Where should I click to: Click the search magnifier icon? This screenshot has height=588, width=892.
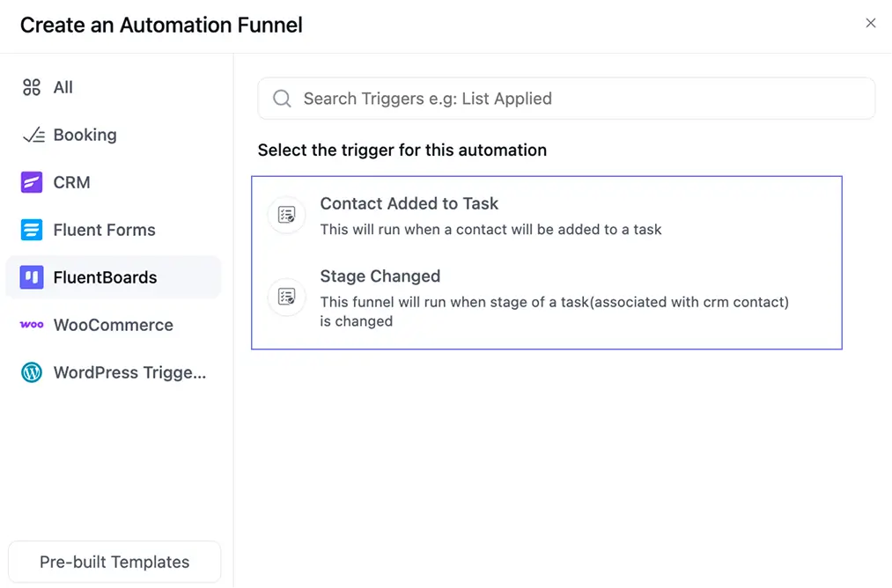click(282, 99)
